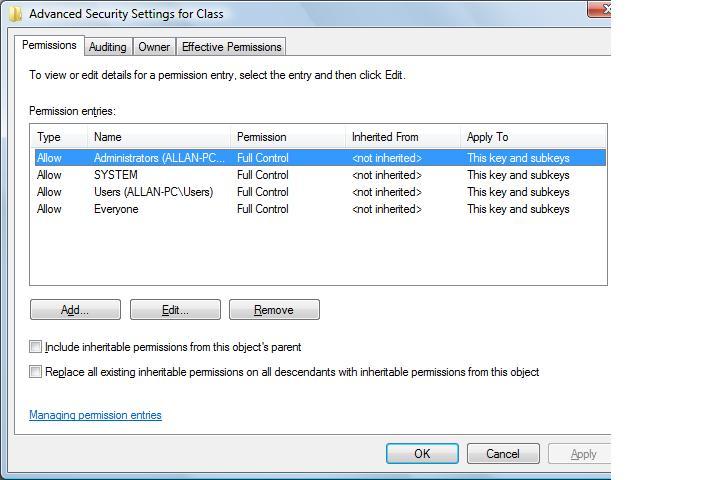Image resolution: width=720 pixels, height=480 pixels.
Task: Switch to the Effective Permissions tab
Action: (x=231, y=47)
